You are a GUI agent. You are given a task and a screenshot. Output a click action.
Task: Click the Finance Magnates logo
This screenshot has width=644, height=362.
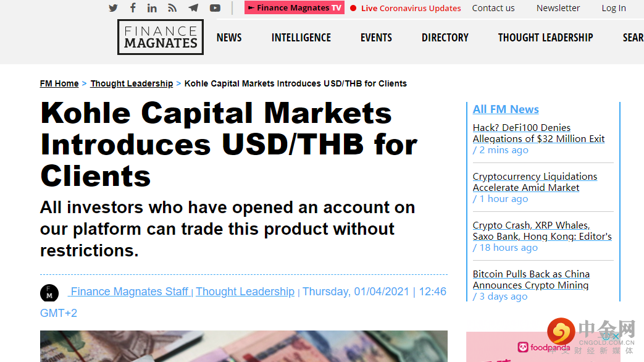point(161,37)
